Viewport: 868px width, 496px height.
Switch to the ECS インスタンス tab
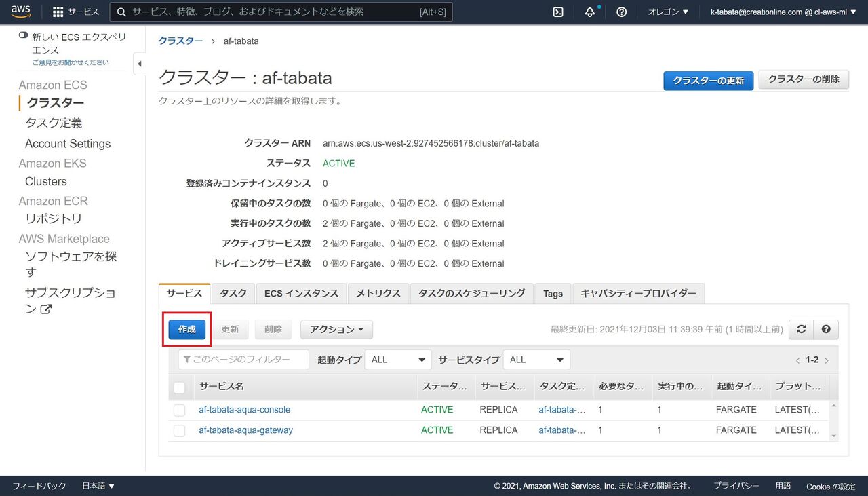coord(301,293)
